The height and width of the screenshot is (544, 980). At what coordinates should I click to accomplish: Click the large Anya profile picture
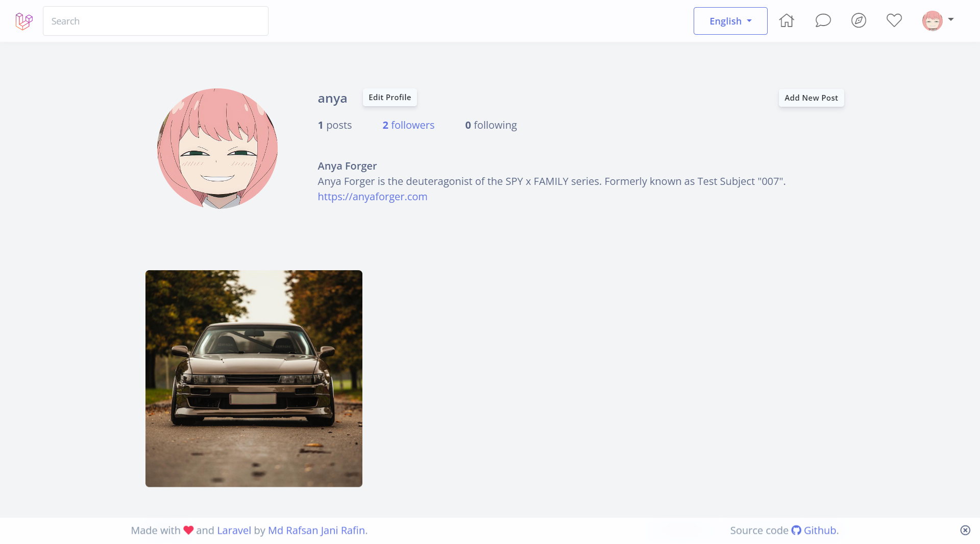217,149
